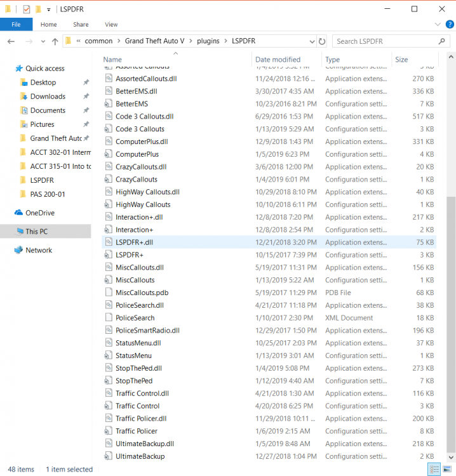The image size is (456, 476).
Task: Click the StopThePed.dll file icon
Action: pos(109,368)
